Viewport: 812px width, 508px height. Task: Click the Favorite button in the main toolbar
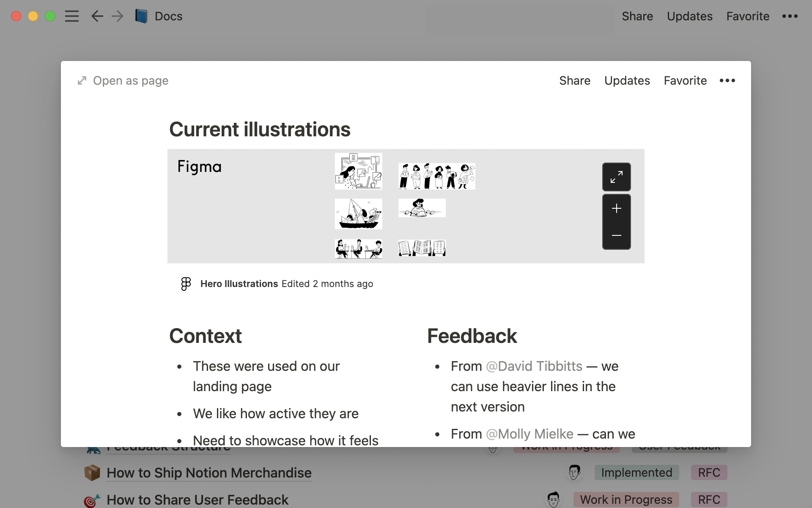point(747,16)
